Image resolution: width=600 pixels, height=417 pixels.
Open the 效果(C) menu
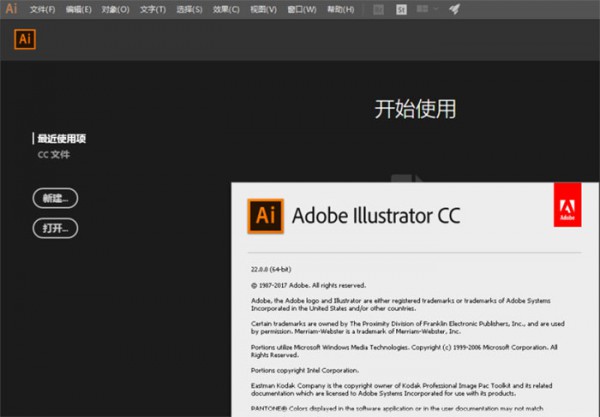click(x=226, y=10)
